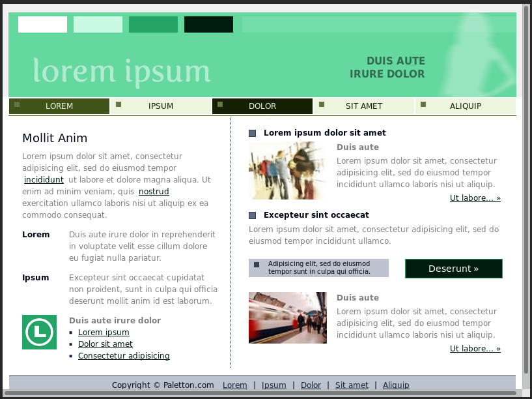Viewport: 532px width, 399px height.
Task: Open the 'nostrud' text link
Action: [x=154, y=192]
